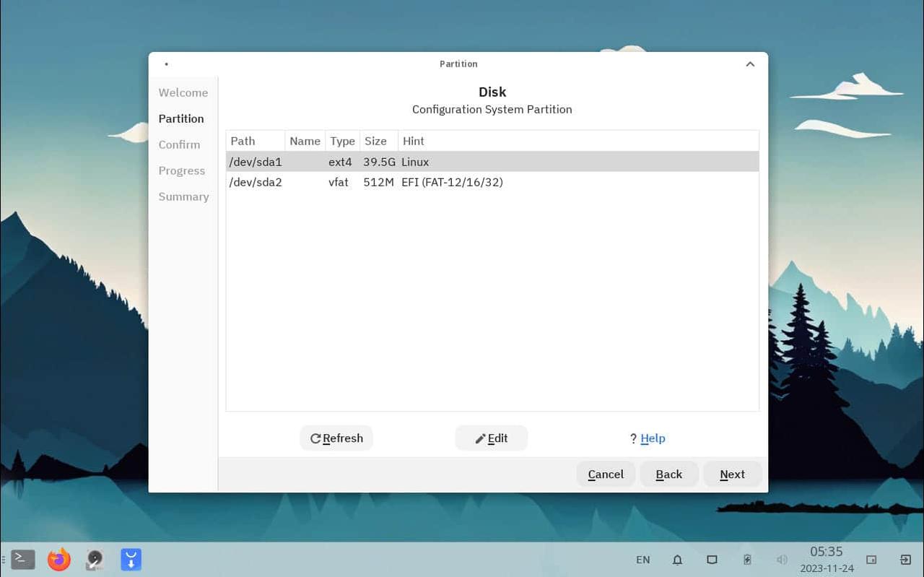
Task: Open the terminal from the taskbar
Action: [22, 560]
